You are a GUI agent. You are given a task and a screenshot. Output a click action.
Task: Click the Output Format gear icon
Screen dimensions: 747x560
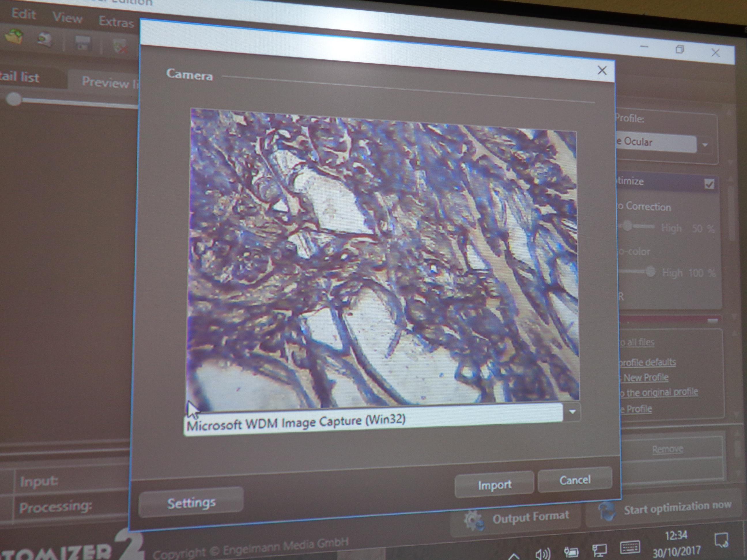point(473,521)
